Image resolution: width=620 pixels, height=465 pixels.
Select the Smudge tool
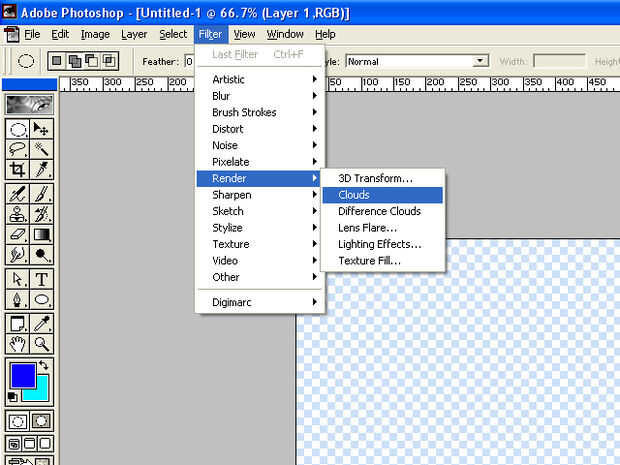pos(17,255)
